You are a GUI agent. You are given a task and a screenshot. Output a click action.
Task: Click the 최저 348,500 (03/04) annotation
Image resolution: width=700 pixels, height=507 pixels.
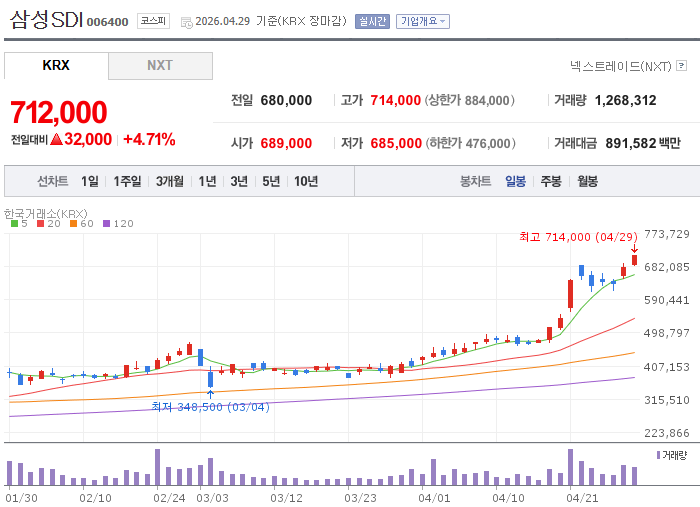coord(210,407)
